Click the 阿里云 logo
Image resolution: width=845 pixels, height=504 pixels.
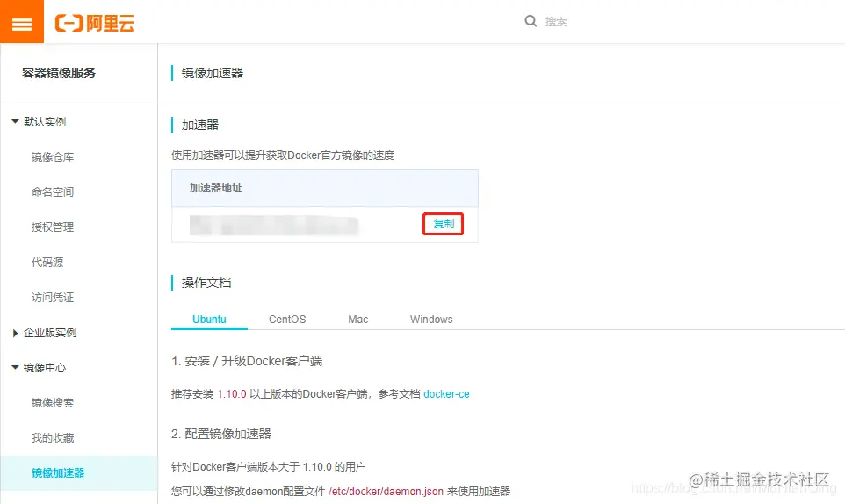point(94,23)
